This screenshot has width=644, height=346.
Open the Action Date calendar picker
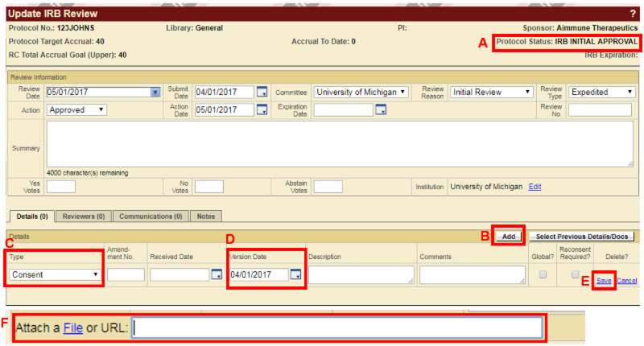pos(262,109)
